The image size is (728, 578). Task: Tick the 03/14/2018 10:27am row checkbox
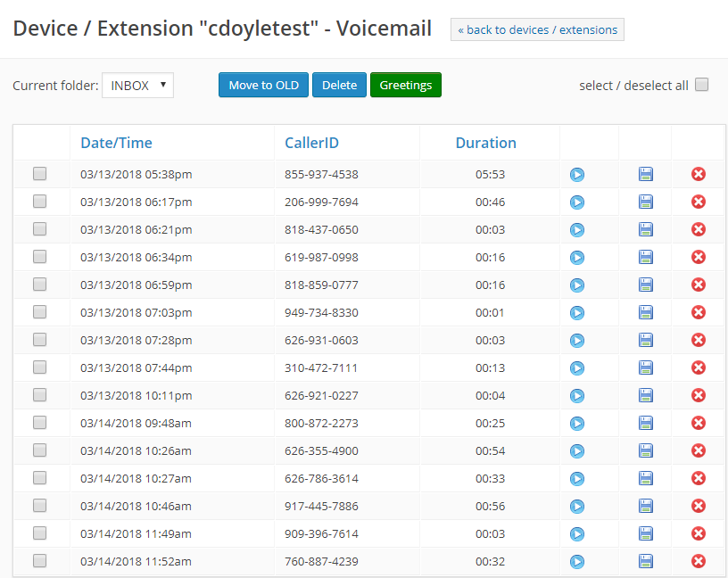pos(39,478)
